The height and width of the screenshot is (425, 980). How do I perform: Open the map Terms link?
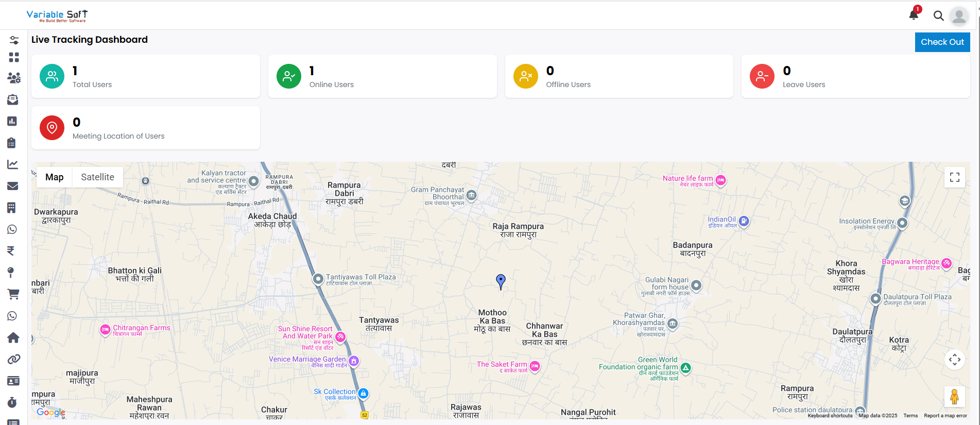pos(910,416)
